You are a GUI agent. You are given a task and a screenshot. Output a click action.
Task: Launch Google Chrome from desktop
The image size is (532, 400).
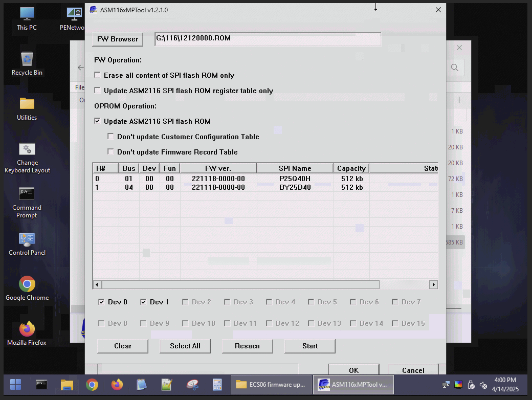pos(27,288)
